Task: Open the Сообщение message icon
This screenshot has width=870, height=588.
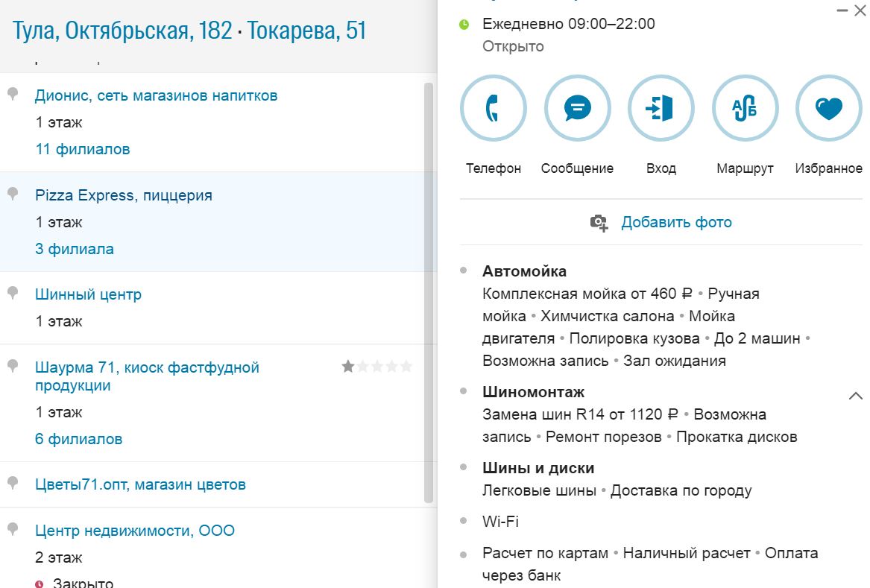Action: tap(577, 109)
